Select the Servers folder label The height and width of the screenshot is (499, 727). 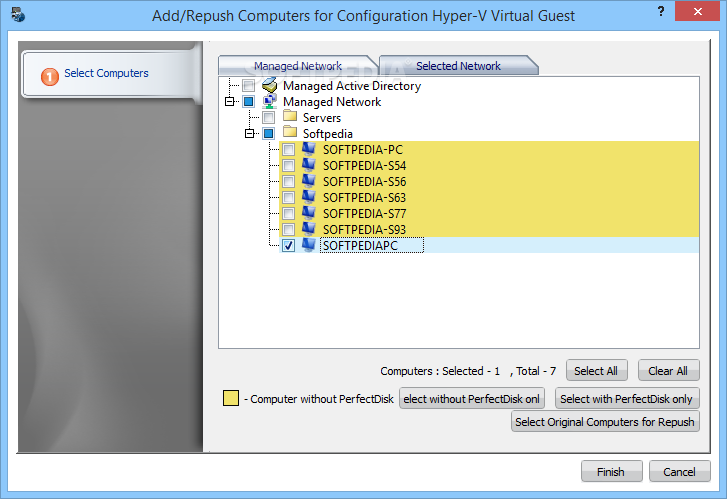tap(322, 118)
